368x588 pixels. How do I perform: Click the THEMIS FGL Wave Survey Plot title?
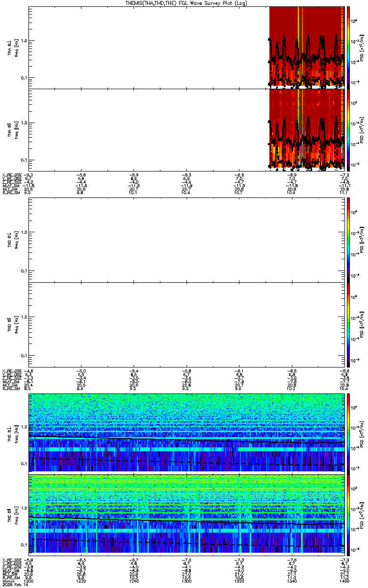click(x=185, y=3)
